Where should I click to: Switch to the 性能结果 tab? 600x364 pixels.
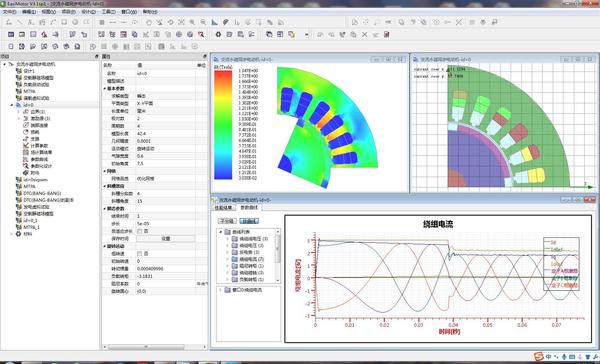click(223, 207)
